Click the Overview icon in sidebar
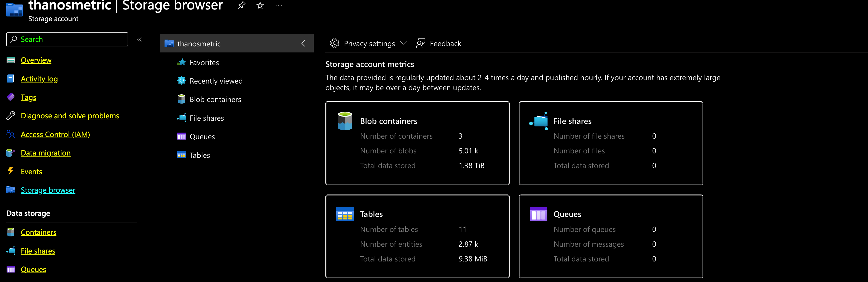The width and height of the screenshot is (868, 282). [x=11, y=60]
